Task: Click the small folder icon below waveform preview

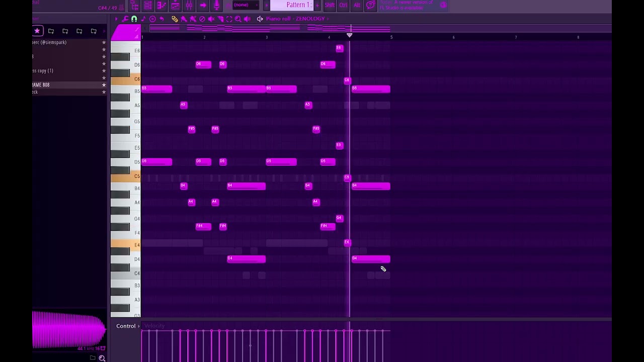Action: (x=93, y=357)
